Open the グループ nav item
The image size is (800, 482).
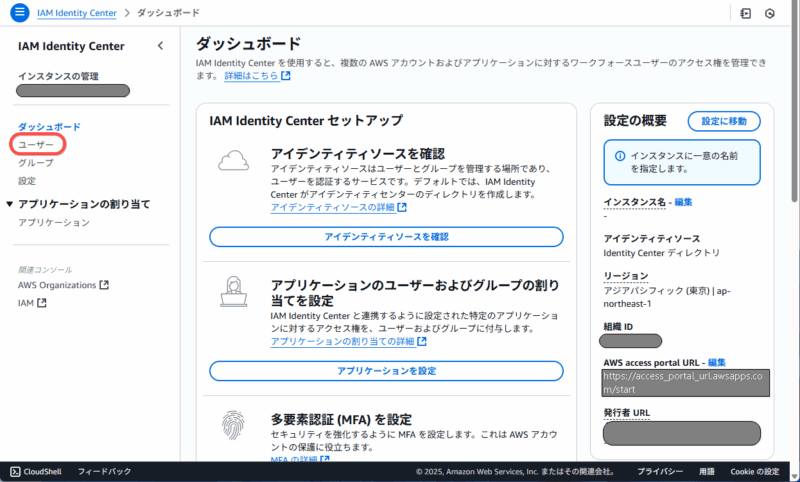[x=36, y=163]
